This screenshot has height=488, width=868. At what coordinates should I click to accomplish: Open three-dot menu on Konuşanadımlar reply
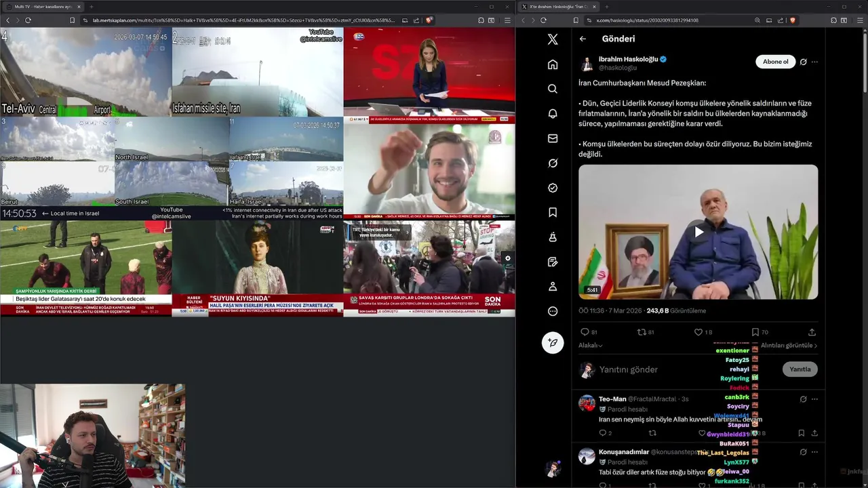tap(814, 452)
